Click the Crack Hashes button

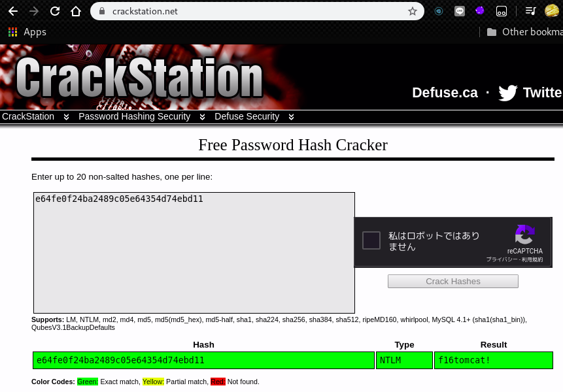pyautogui.click(x=452, y=281)
